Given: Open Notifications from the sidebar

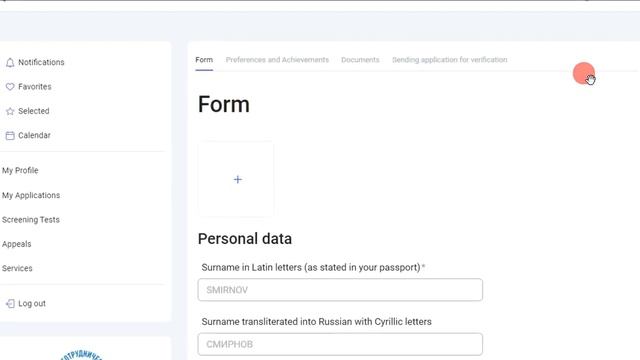Looking at the screenshot, I should [x=41, y=62].
